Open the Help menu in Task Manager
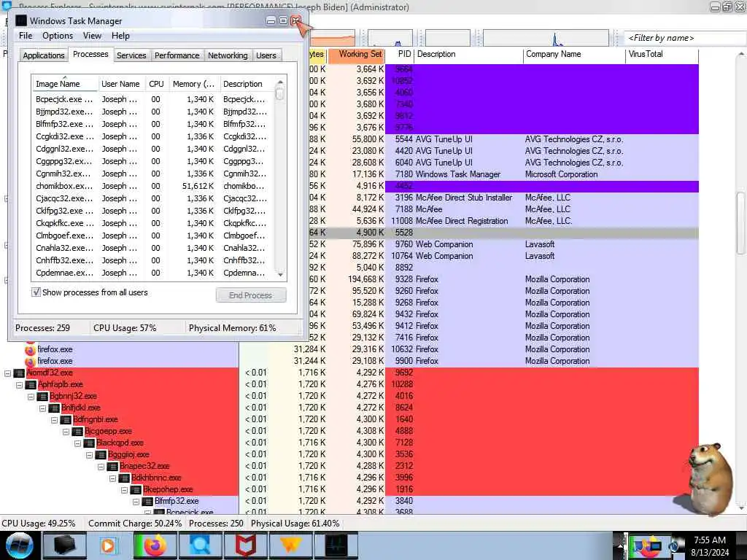The image size is (747, 560). [x=120, y=36]
